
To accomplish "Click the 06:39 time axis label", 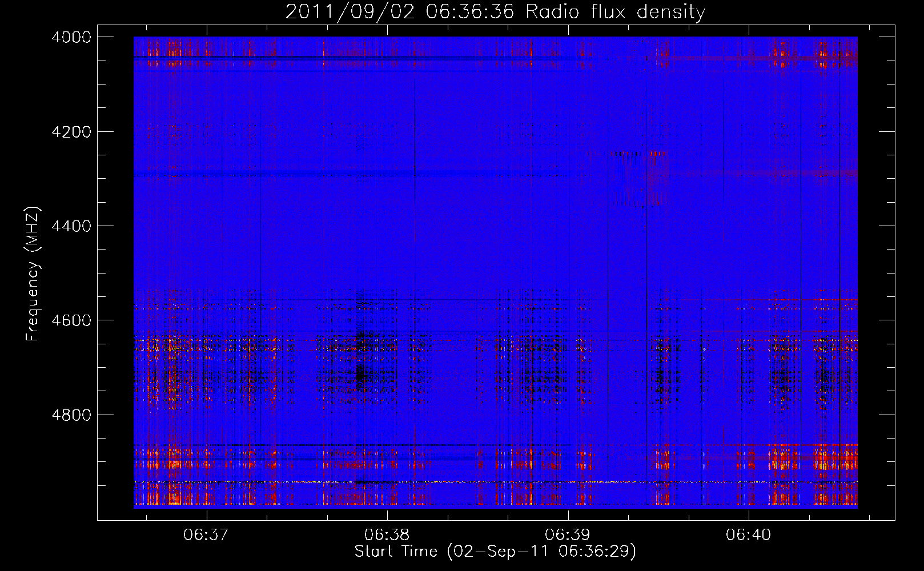I will (x=567, y=534).
